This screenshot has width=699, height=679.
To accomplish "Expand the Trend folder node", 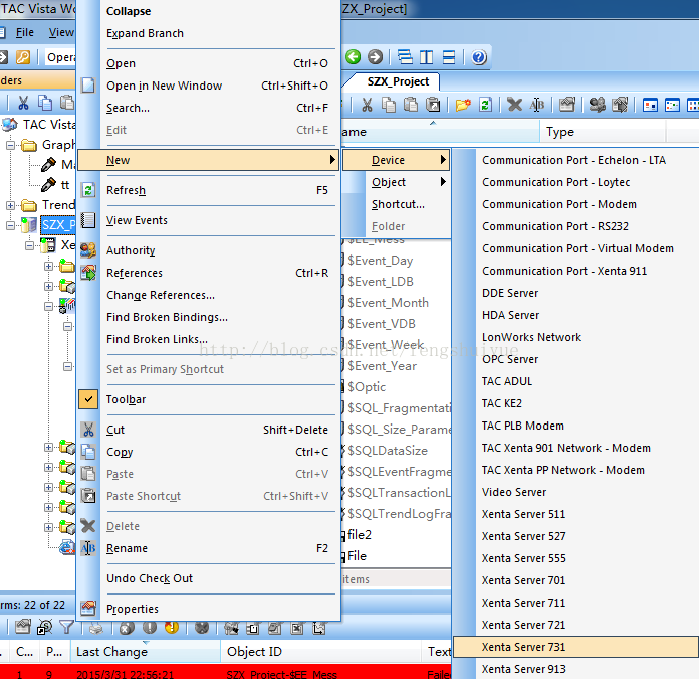I will [10, 205].
